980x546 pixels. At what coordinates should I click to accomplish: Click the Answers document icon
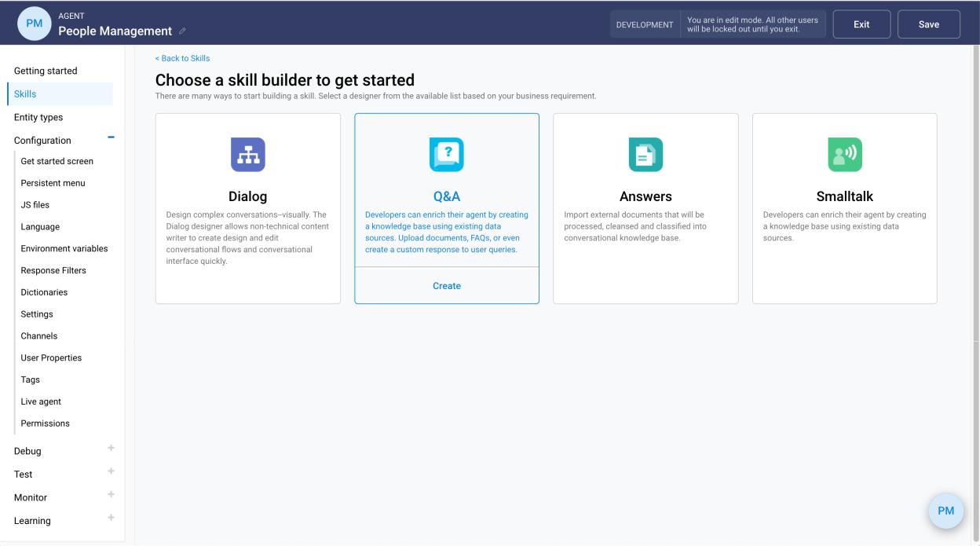(x=645, y=155)
